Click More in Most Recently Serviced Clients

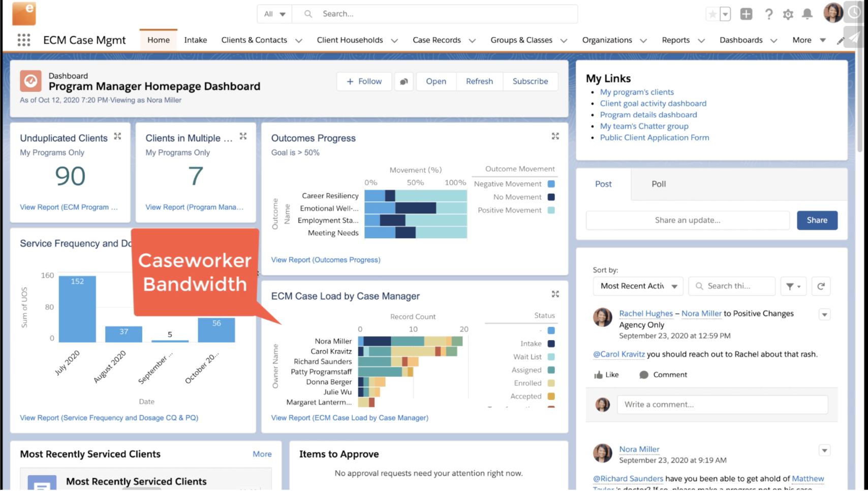(x=262, y=454)
